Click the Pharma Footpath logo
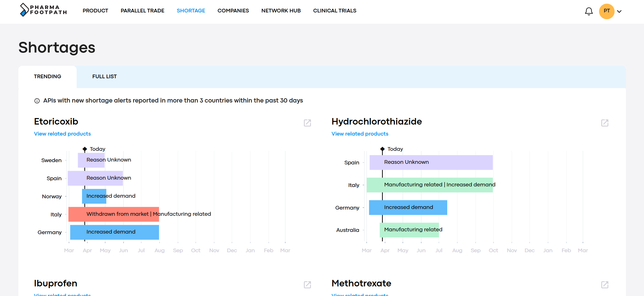This screenshot has height=296, width=644. click(43, 10)
